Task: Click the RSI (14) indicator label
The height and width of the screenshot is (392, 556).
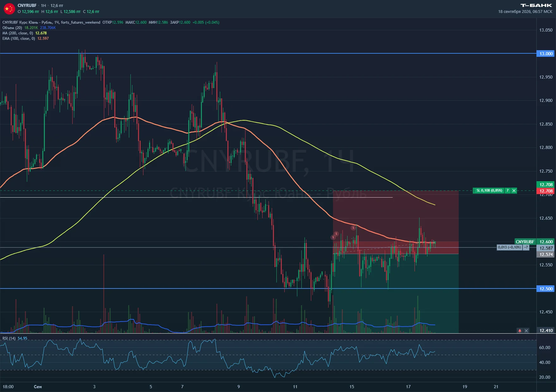Action: pos(9,338)
